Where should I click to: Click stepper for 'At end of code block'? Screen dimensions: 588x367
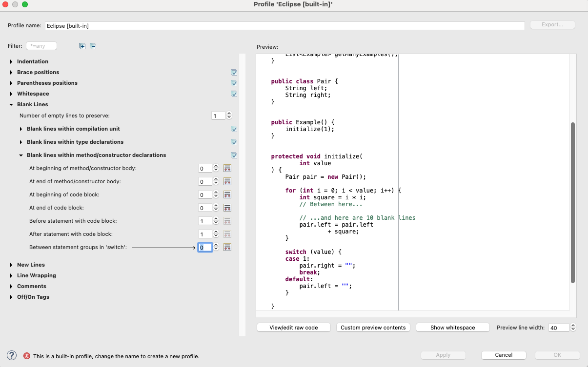point(216,208)
